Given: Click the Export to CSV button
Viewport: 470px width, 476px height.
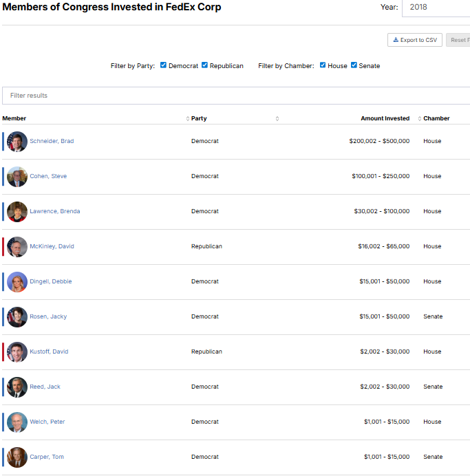Looking at the screenshot, I should click(415, 40).
